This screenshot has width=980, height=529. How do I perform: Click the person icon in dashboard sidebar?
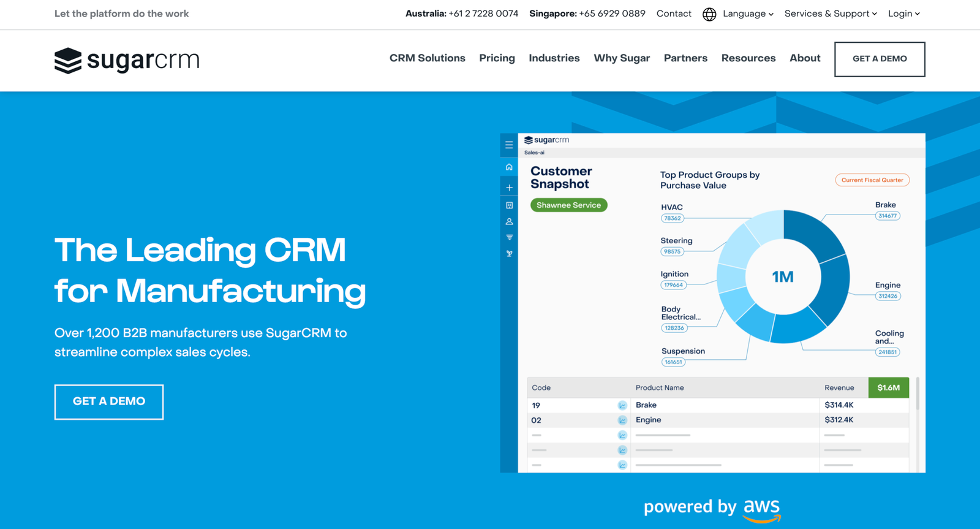coord(509,221)
